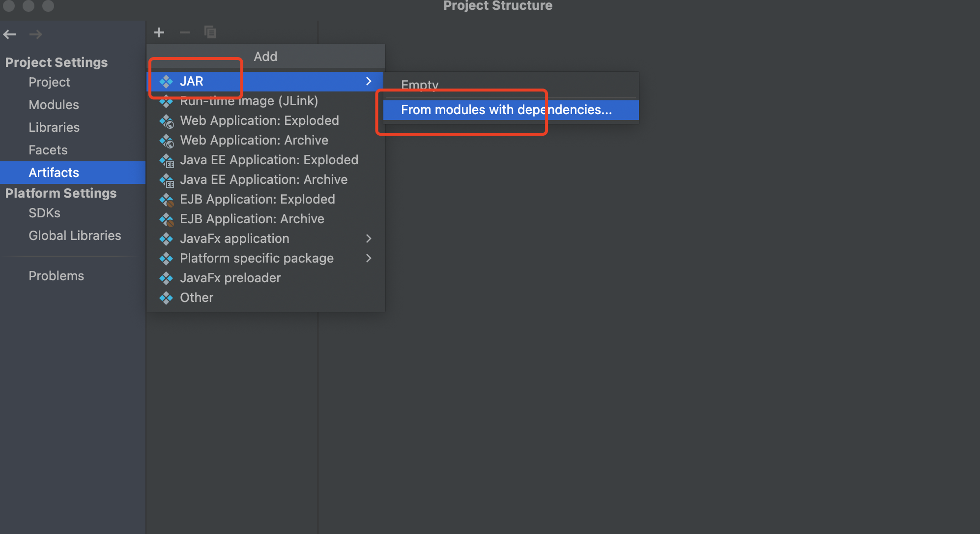Choose Platform specific package entry

click(x=266, y=258)
